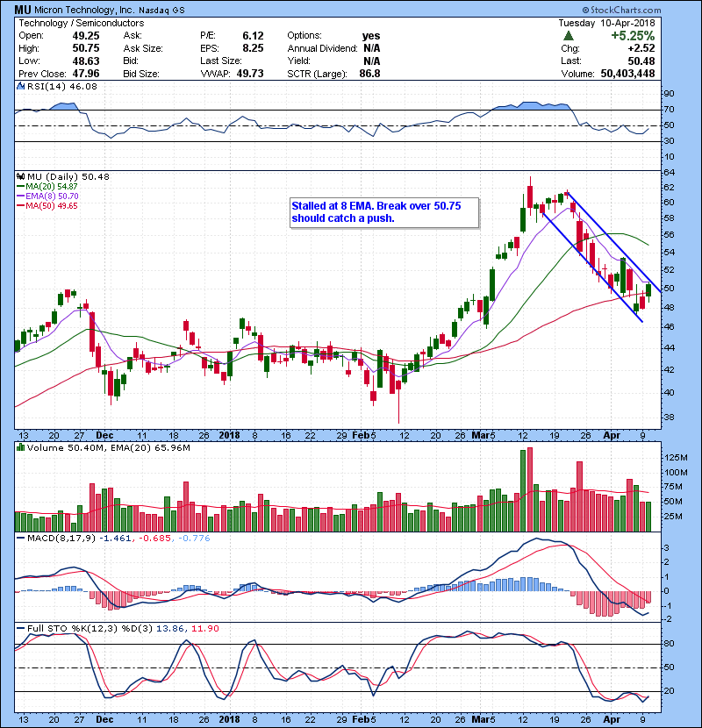Click the Low value 48.63
This screenshot has height=728, width=702.
pos(85,61)
